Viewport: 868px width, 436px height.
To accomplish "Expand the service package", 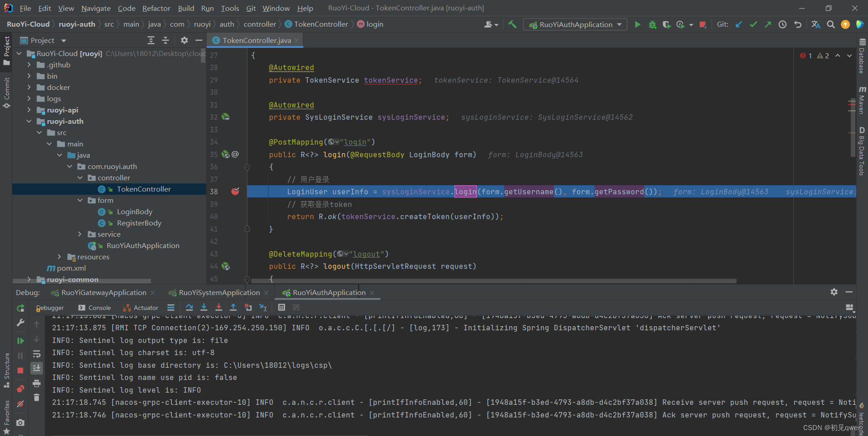I will [80, 234].
